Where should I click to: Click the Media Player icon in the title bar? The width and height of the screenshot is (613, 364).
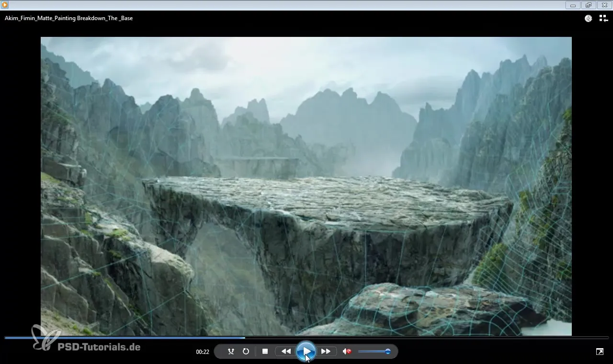click(x=5, y=5)
